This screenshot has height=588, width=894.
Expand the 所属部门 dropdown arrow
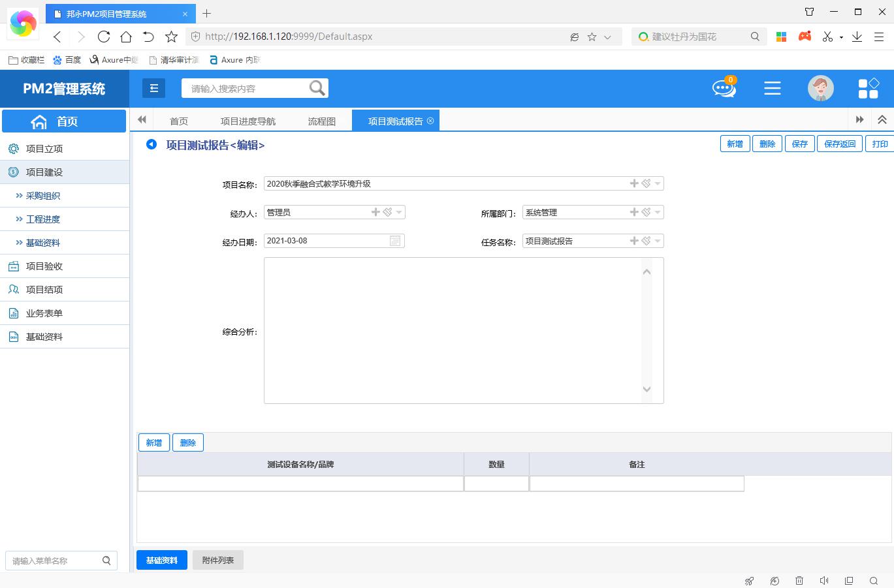coord(658,212)
